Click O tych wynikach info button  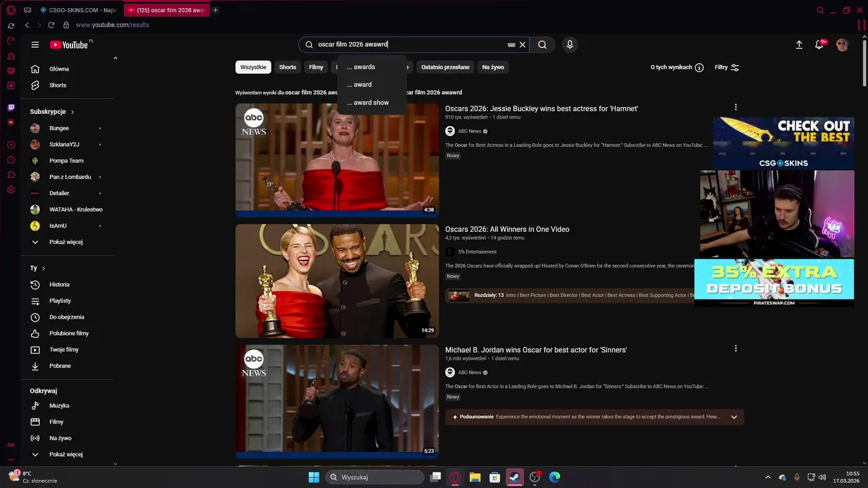(x=677, y=67)
